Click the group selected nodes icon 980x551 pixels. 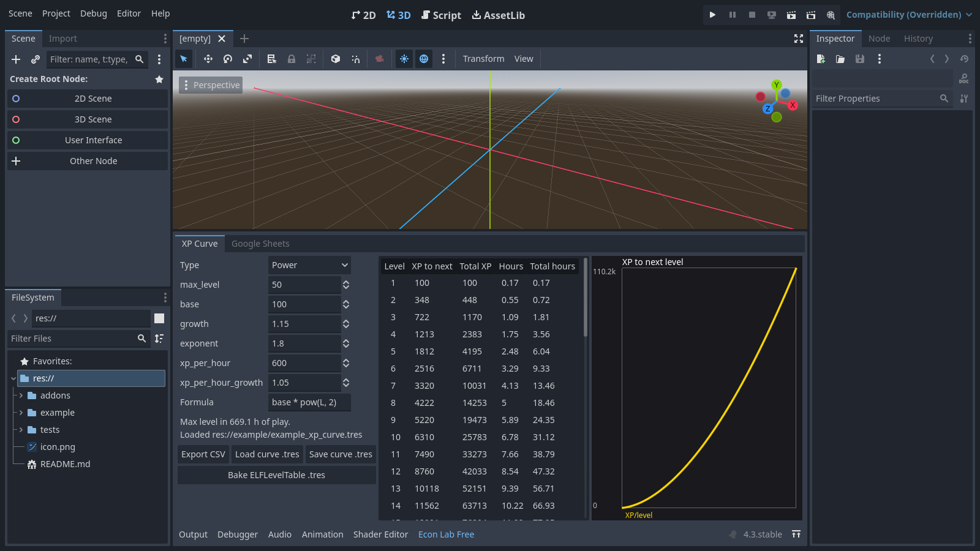(311, 59)
